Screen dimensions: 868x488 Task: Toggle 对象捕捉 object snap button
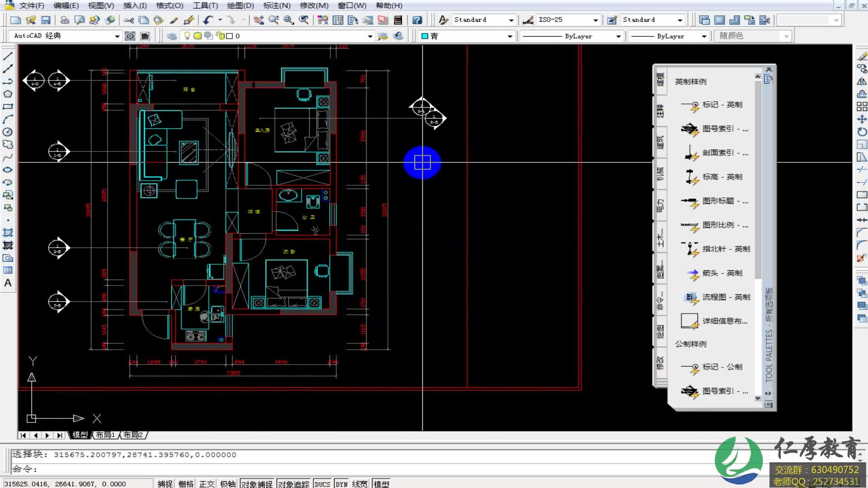pyautogui.click(x=256, y=484)
